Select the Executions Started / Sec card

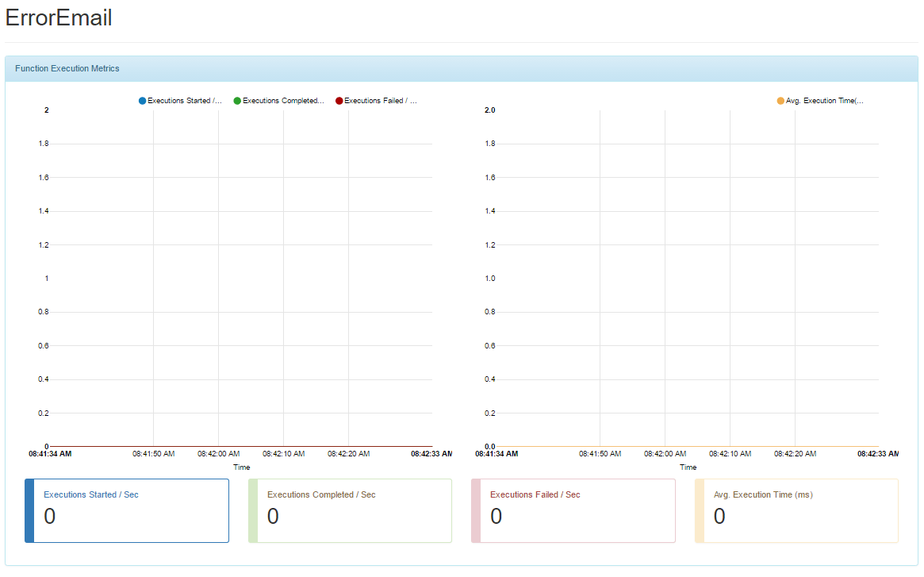(127, 511)
